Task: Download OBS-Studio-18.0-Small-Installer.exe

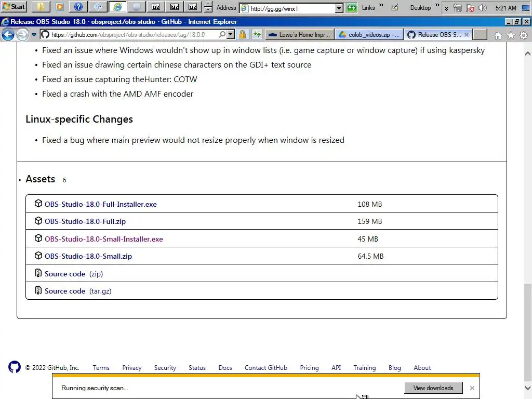Action: [x=103, y=239]
